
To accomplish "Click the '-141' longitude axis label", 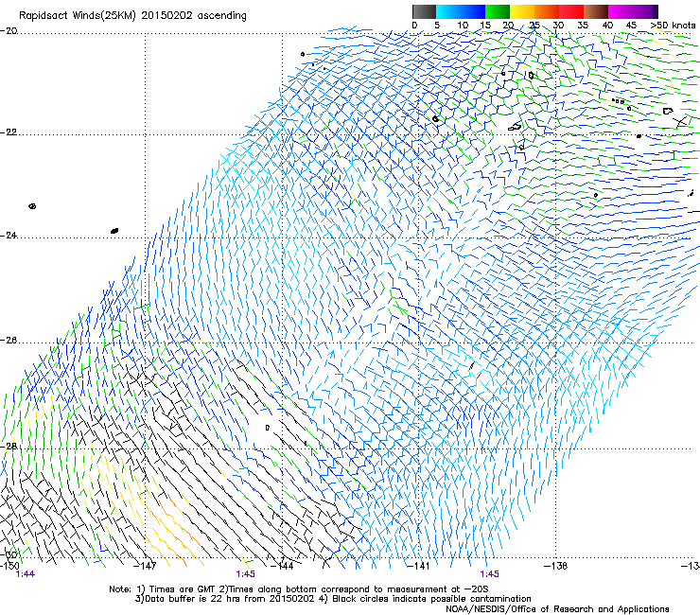I will (418, 566).
